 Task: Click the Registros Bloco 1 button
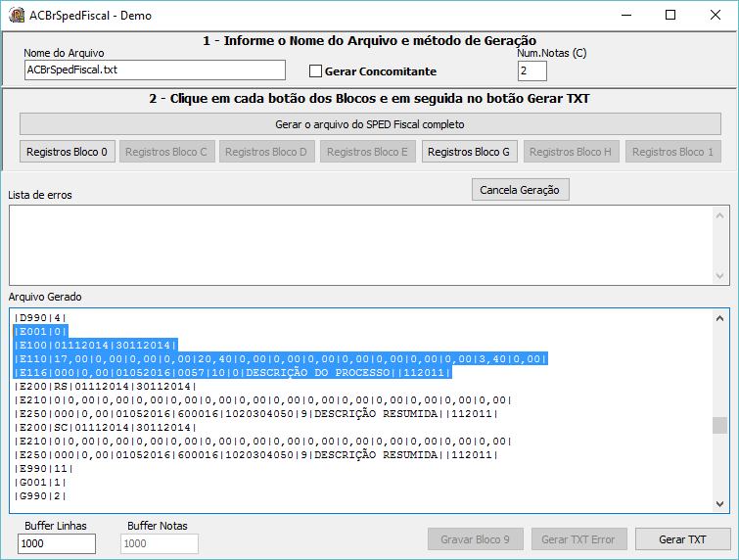click(x=673, y=152)
